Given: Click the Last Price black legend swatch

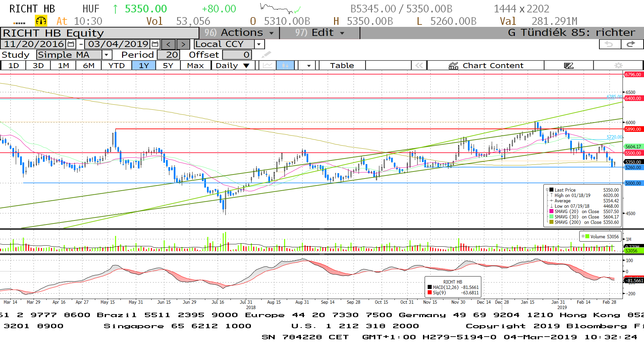Looking at the screenshot, I should (x=551, y=190).
